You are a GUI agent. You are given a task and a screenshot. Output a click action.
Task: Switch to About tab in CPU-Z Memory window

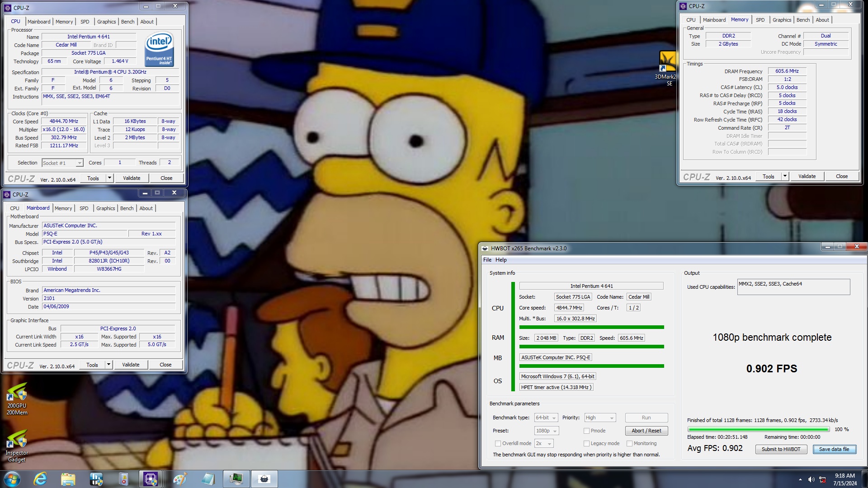(822, 20)
